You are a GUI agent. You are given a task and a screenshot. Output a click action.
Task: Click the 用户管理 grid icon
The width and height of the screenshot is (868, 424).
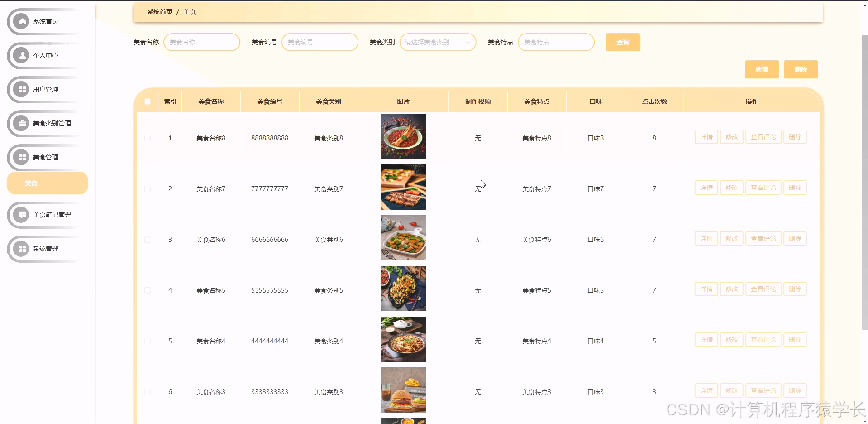(x=21, y=89)
